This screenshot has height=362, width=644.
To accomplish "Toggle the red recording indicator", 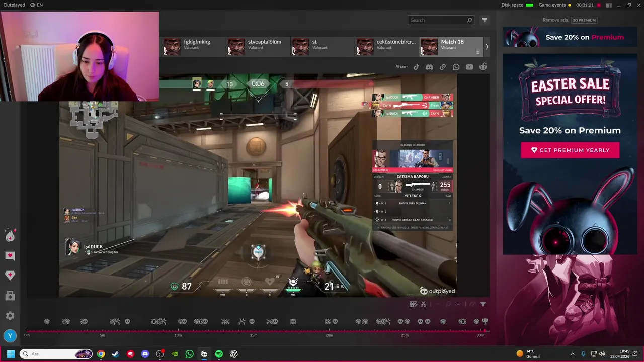I will click(599, 5).
